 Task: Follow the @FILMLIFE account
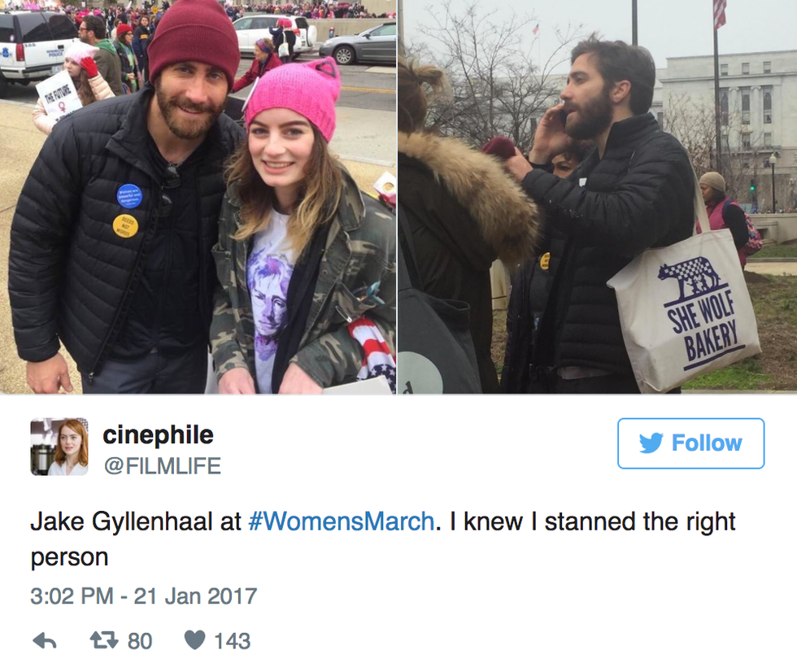tap(690, 443)
